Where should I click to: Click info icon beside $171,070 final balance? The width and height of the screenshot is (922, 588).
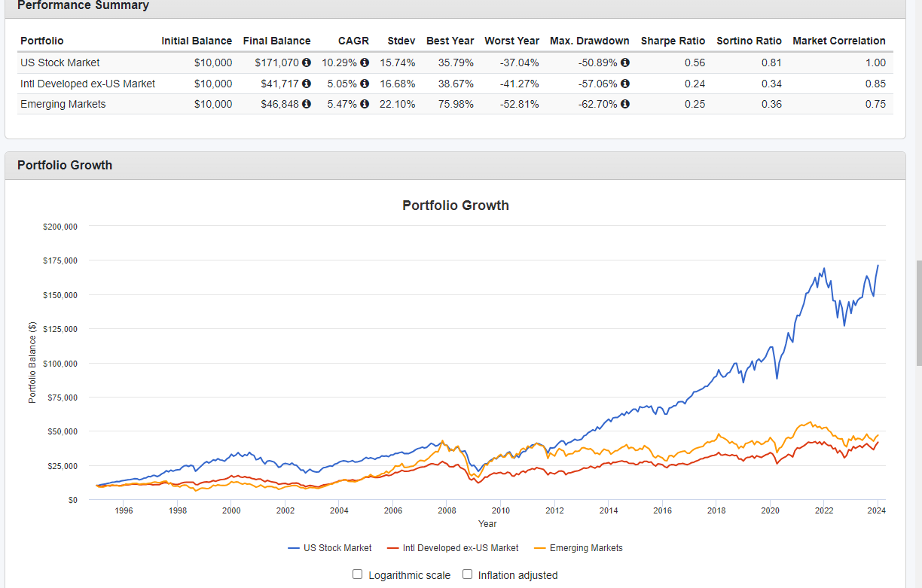click(x=307, y=62)
